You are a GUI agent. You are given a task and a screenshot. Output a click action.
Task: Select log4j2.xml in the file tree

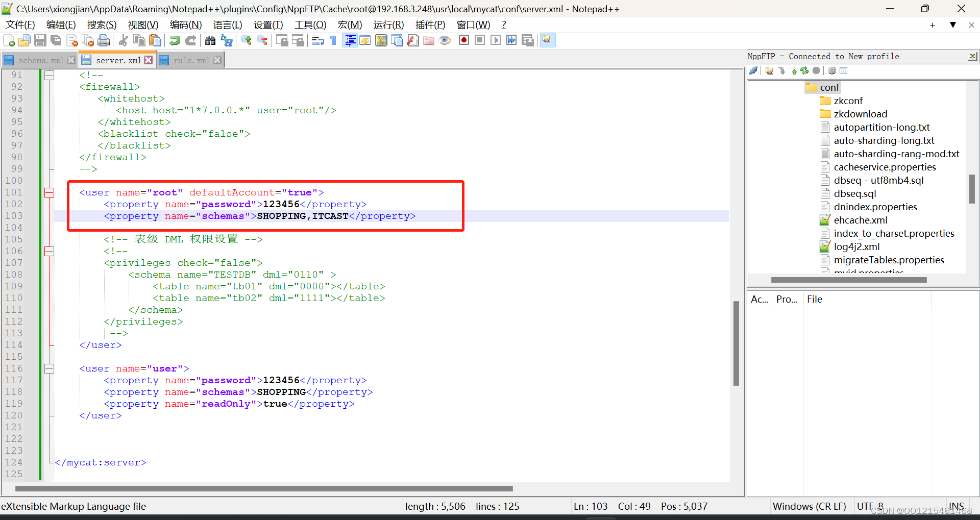pos(850,246)
